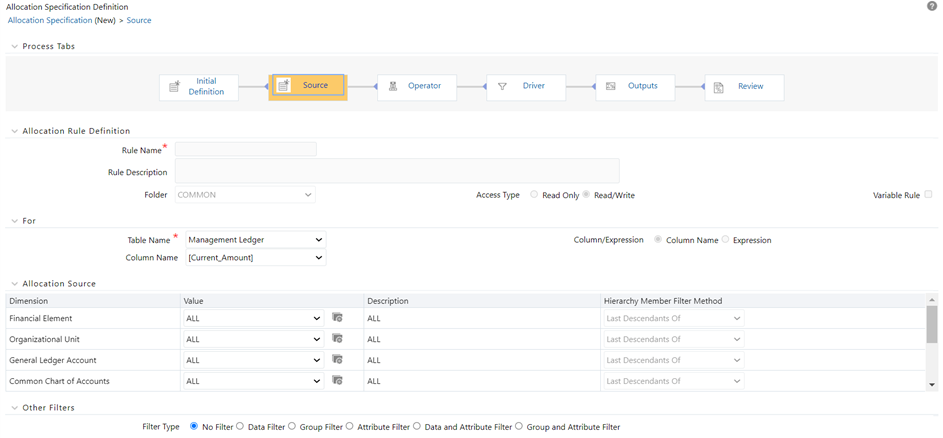943x438 pixels.
Task: Click the Driver funnel icon
Action: tap(502, 86)
